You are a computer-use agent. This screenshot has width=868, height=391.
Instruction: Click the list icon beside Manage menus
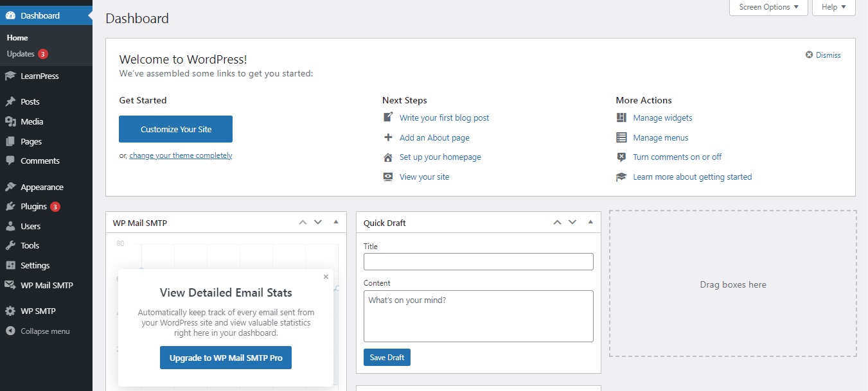click(x=621, y=137)
